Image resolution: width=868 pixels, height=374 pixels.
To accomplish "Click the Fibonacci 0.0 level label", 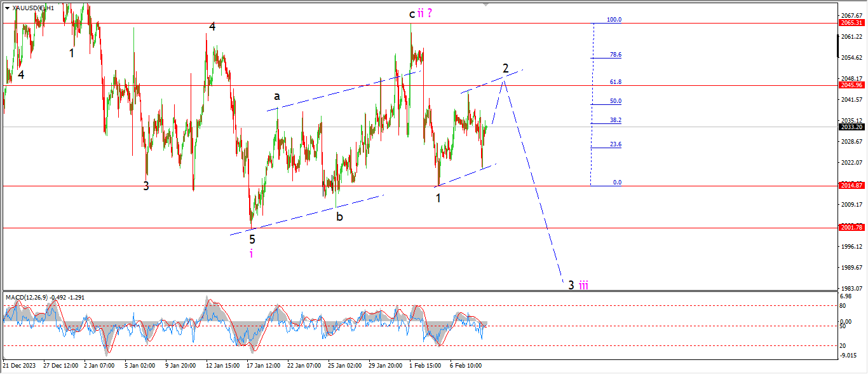I will (617, 183).
